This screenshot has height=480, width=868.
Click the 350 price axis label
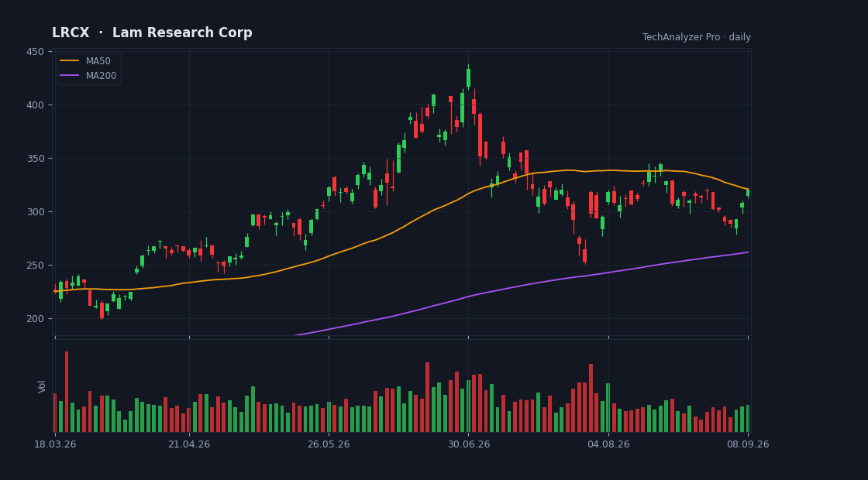(36, 159)
